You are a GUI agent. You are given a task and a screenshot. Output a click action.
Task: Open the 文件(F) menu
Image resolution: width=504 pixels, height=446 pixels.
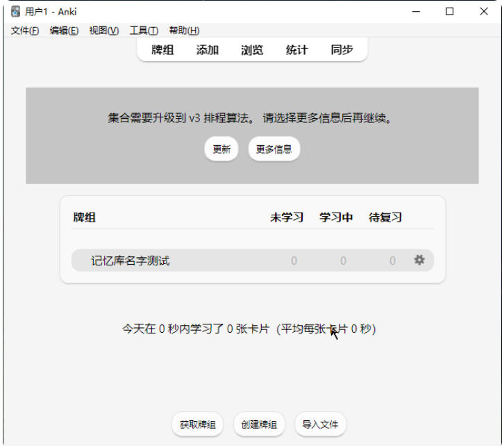[x=25, y=31]
